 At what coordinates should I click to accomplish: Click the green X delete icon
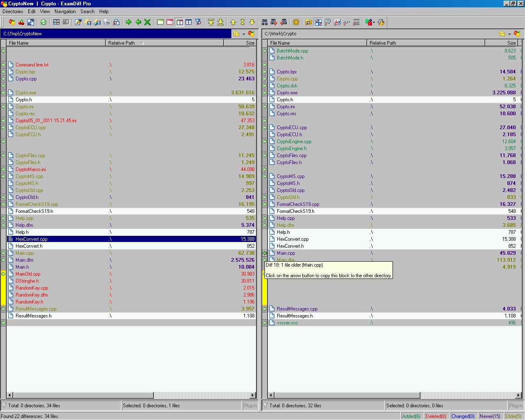click(147, 22)
